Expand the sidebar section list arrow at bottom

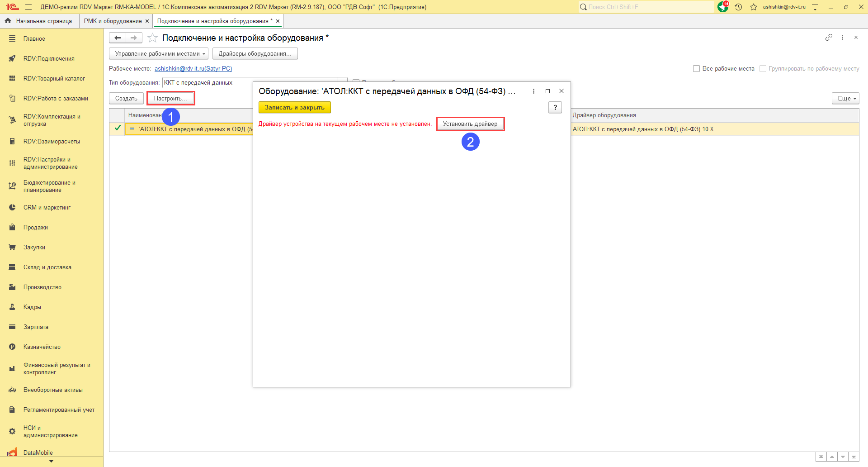(x=51, y=462)
